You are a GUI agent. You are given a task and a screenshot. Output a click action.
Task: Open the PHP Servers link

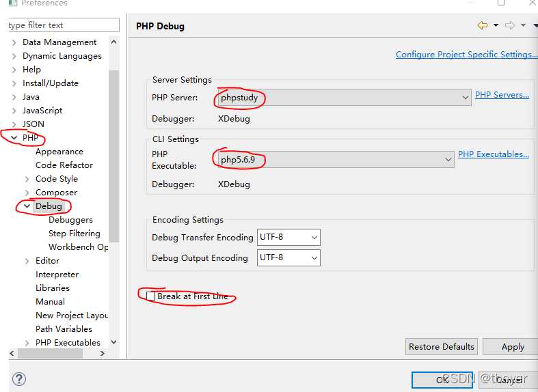[502, 94]
